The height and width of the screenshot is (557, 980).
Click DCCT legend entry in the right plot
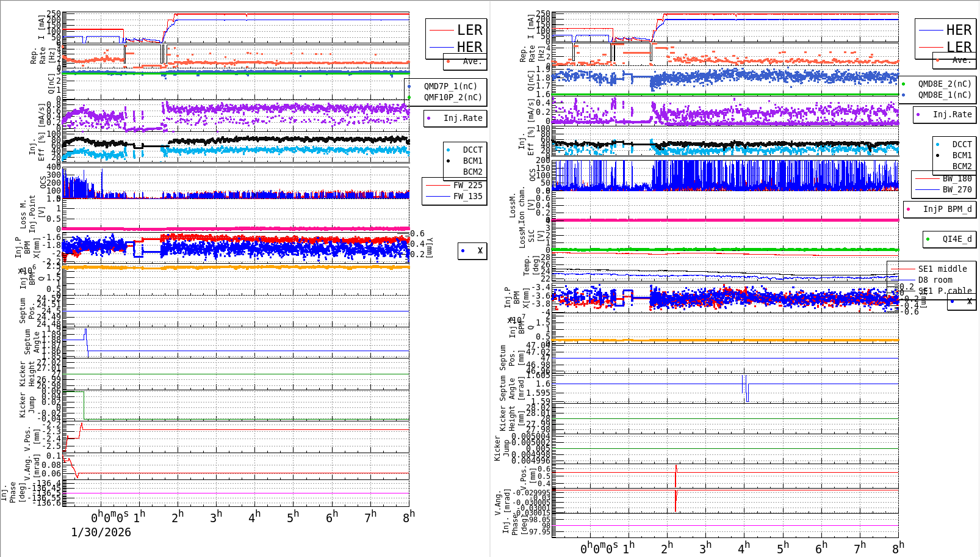pos(962,144)
